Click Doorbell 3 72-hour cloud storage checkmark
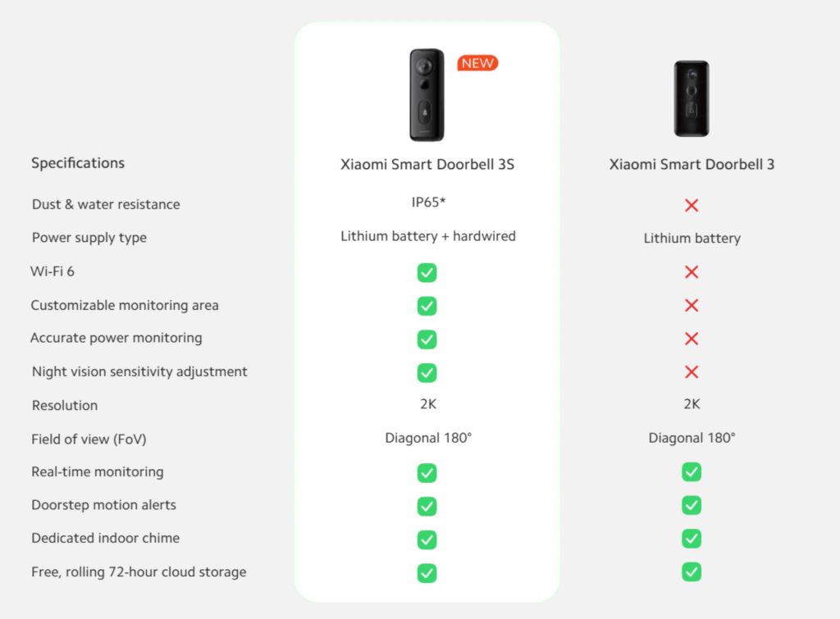 [692, 572]
